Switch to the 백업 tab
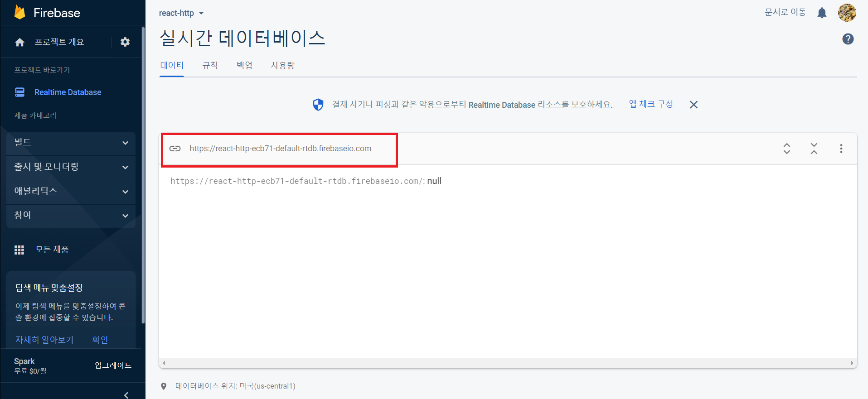This screenshot has width=868, height=399. click(244, 66)
